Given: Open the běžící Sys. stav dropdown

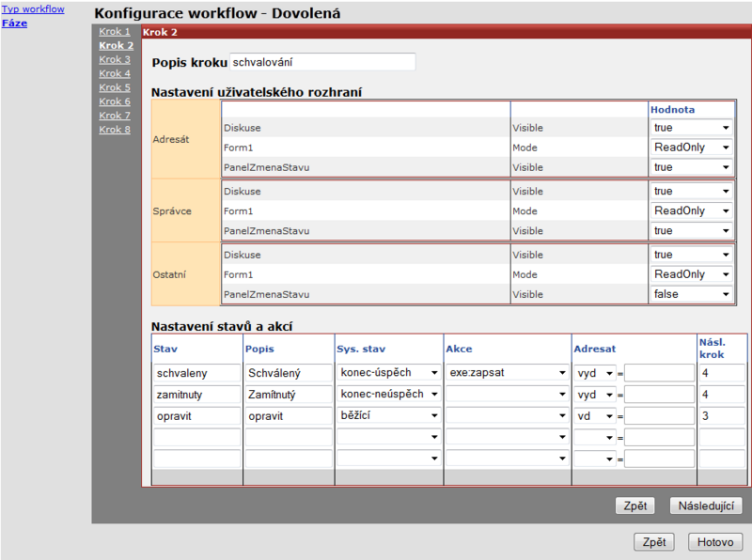Looking at the screenshot, I should point(389,415).
